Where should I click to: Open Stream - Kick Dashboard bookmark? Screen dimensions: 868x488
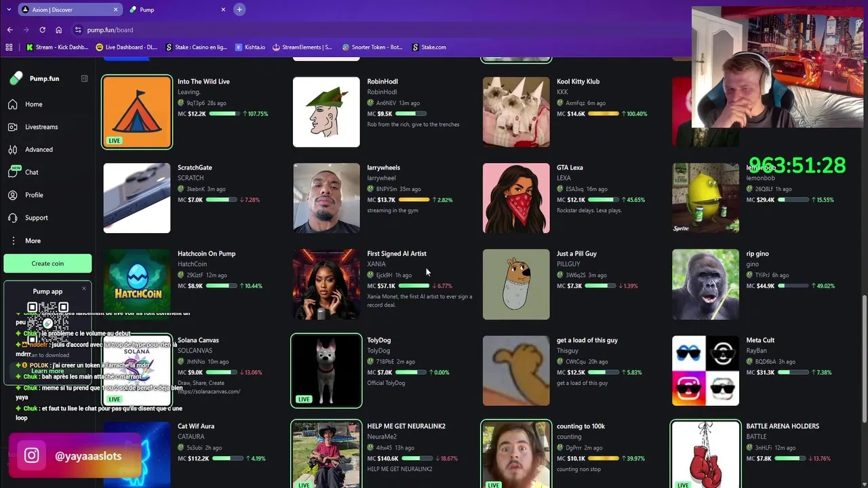[x=57, y=47]
